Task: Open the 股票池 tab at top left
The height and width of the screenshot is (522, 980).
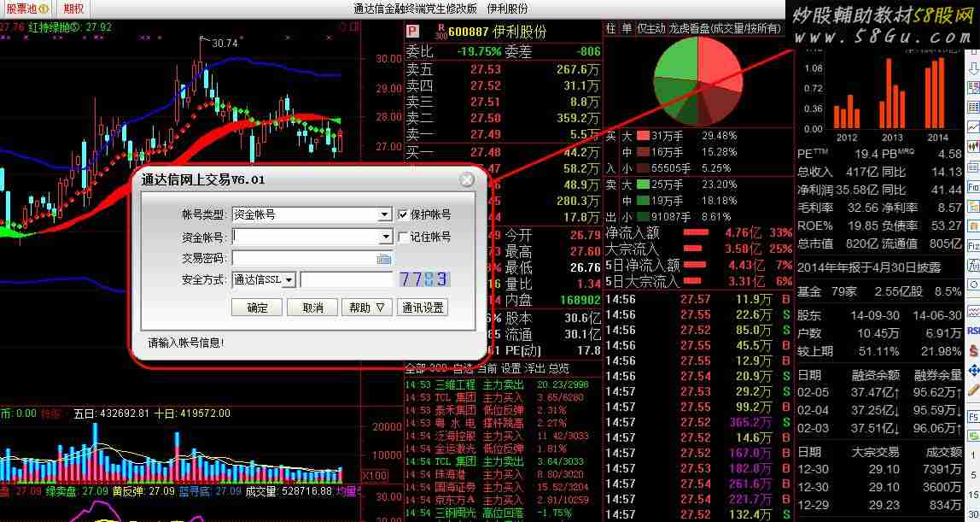Action: pos(28,9)
